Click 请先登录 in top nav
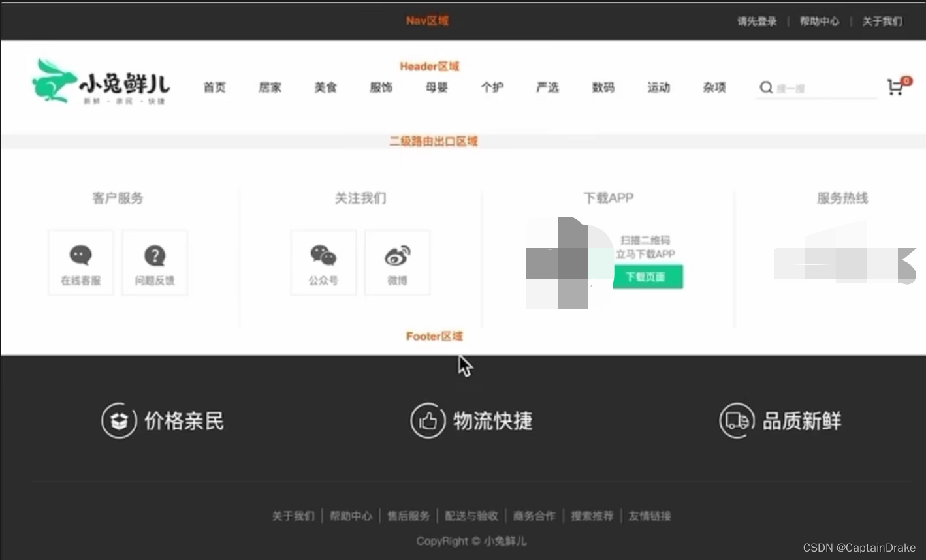This screenshot has width=926, height=560. click(757, 22)
